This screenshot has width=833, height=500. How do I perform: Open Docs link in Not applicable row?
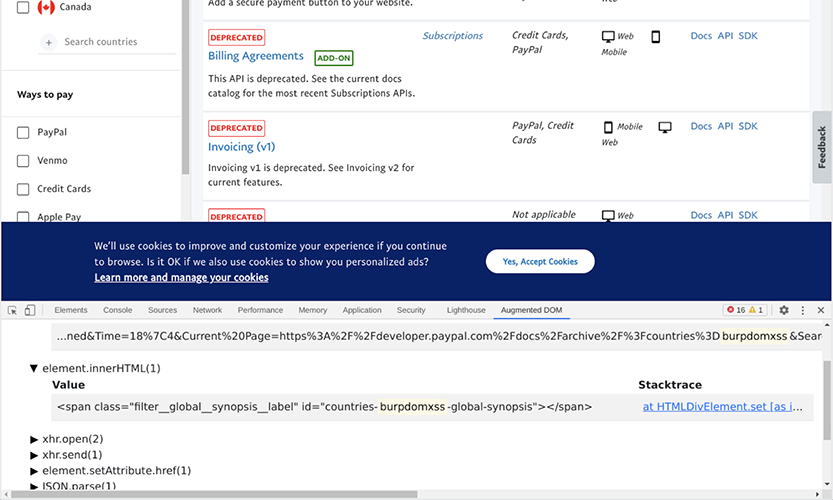(701, 215)
